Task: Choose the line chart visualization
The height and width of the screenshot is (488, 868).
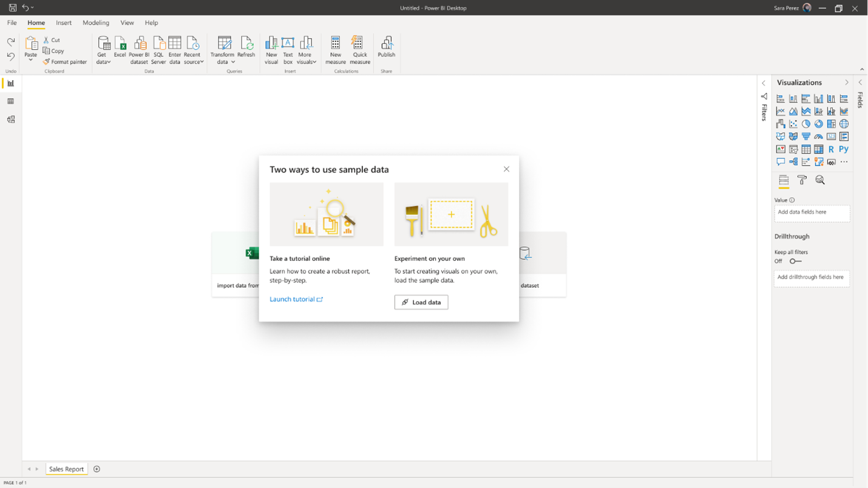Action: click(781, 112)
